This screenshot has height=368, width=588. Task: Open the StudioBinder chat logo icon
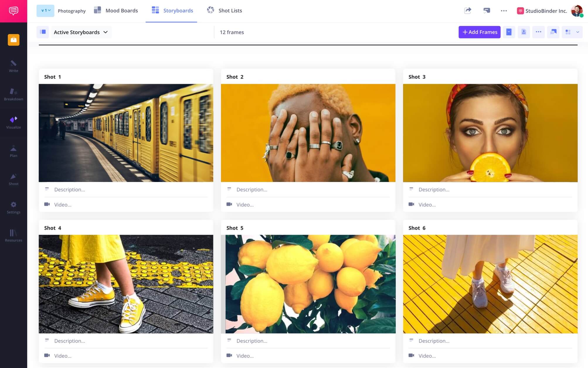(x=13, y=11)
